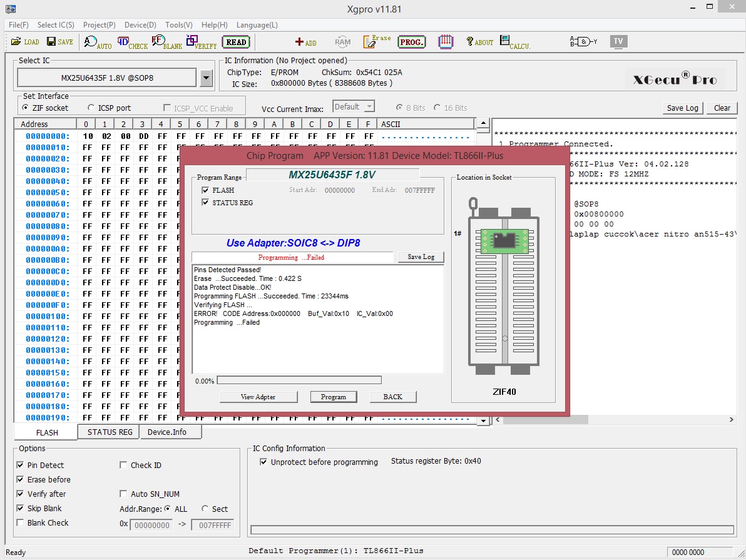The image size is (746, 560).
Task: Clear the main log output
Action: 722,108
